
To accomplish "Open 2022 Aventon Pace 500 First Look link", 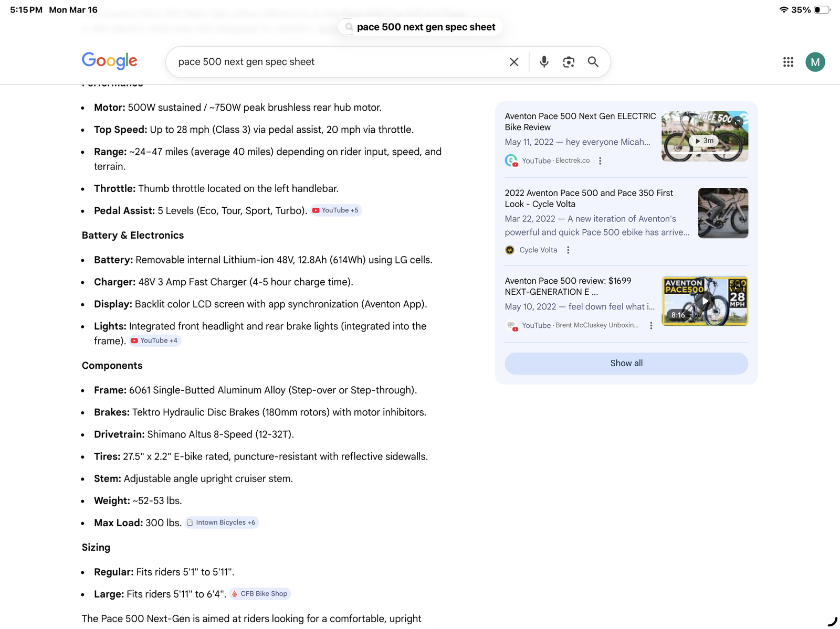I will pos(588,198).
